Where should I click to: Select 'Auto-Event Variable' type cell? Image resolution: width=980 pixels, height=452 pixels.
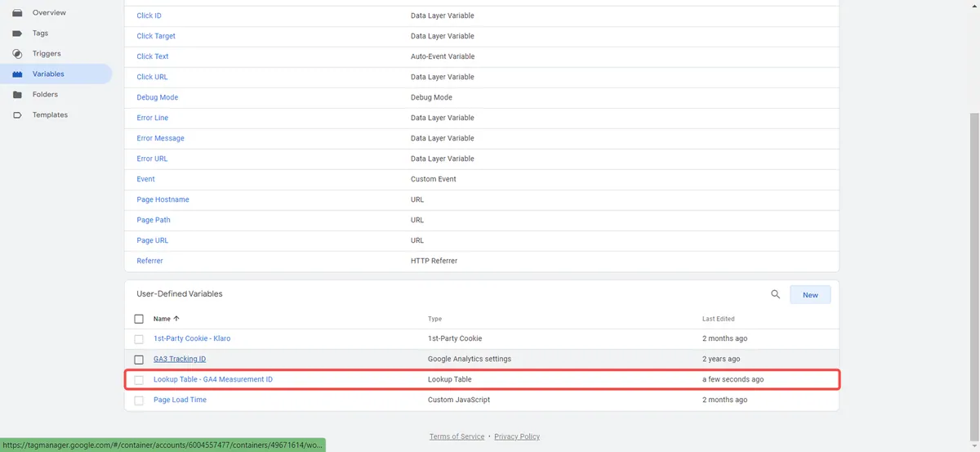[443, 56]
